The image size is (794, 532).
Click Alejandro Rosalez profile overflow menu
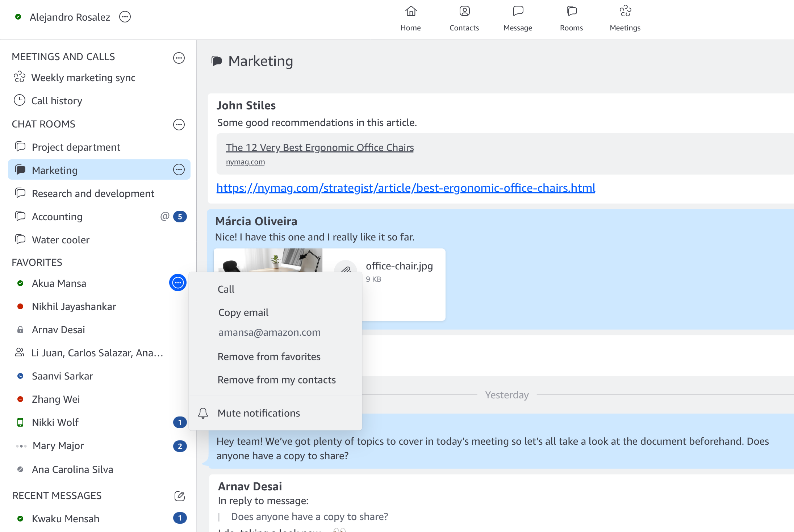[124, 17]
